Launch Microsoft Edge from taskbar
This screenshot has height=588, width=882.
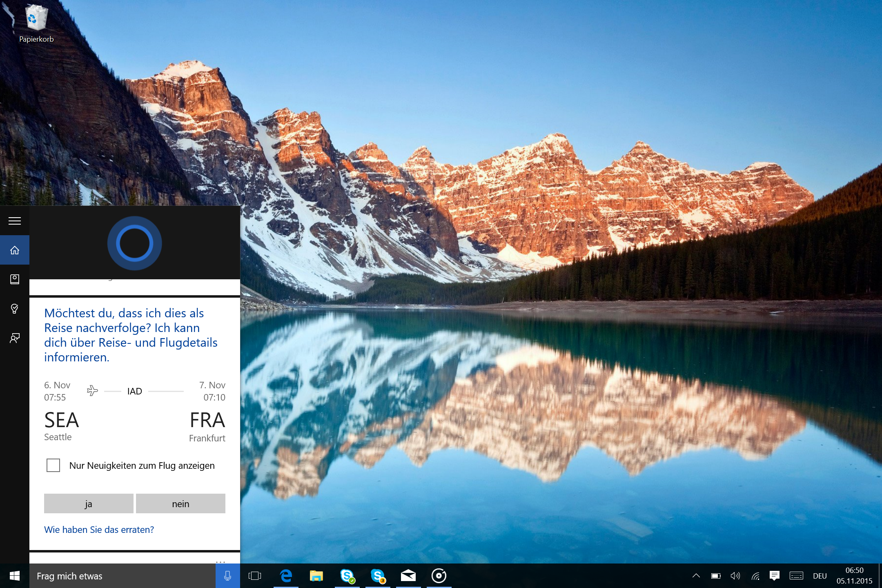[x=286, y=576]
